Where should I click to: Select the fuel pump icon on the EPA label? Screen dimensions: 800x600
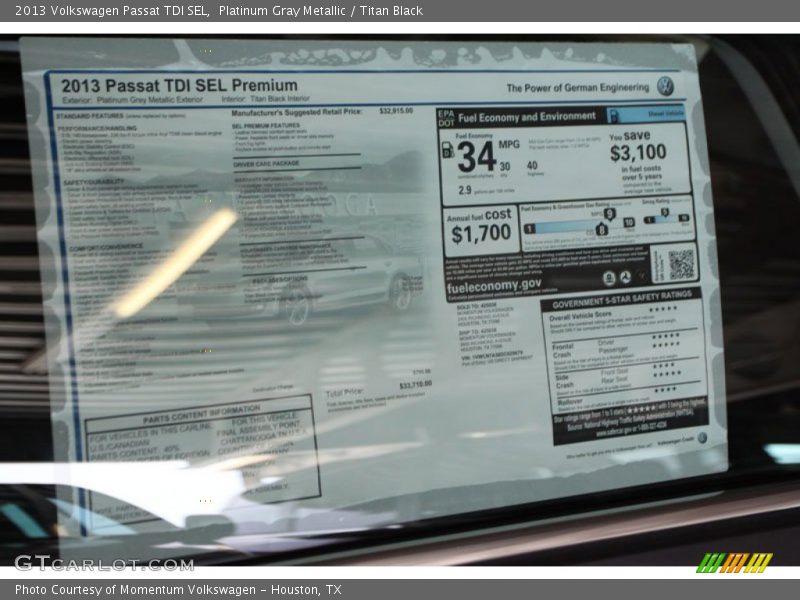[446, 149]
